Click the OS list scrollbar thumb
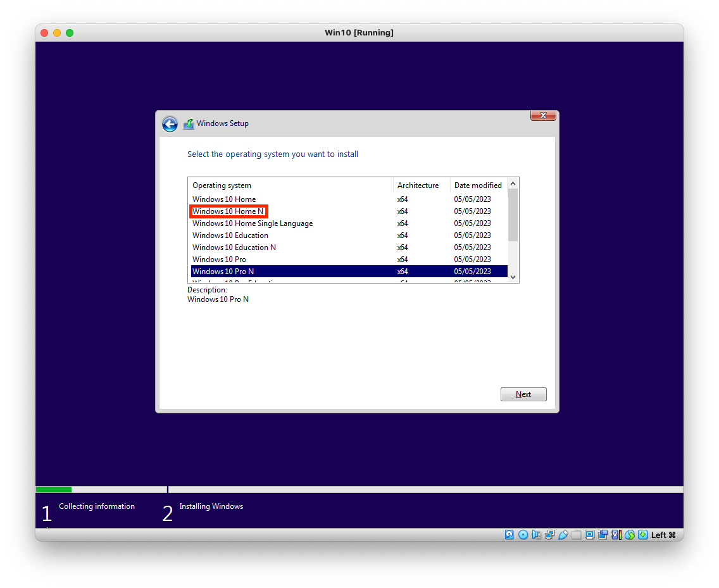The image size is (719, 588). point(513,215)
